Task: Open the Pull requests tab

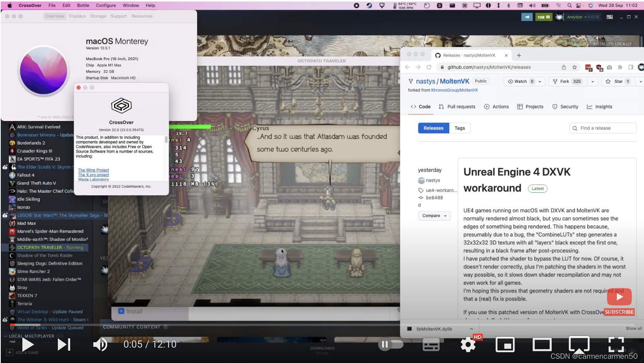Action: point(457,107)
